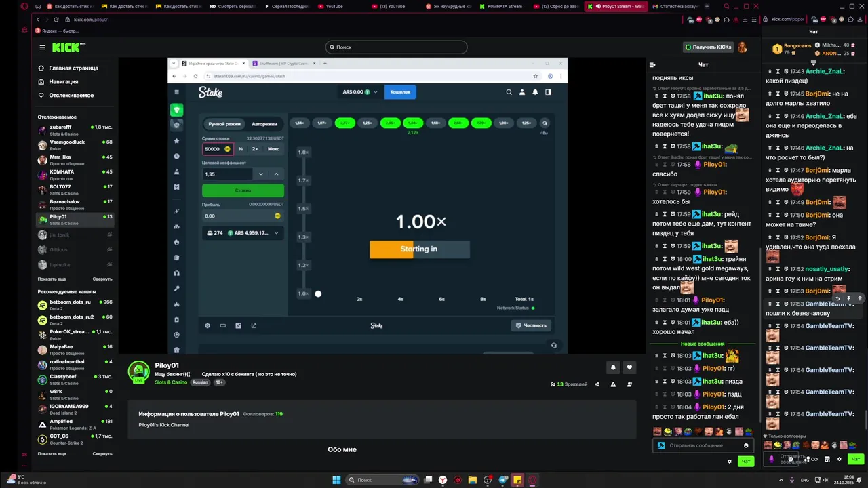Viewport: 868px width, 488px height.
Task: Expand the 274 players ARS list dropdown
Action: coord(243,232)
